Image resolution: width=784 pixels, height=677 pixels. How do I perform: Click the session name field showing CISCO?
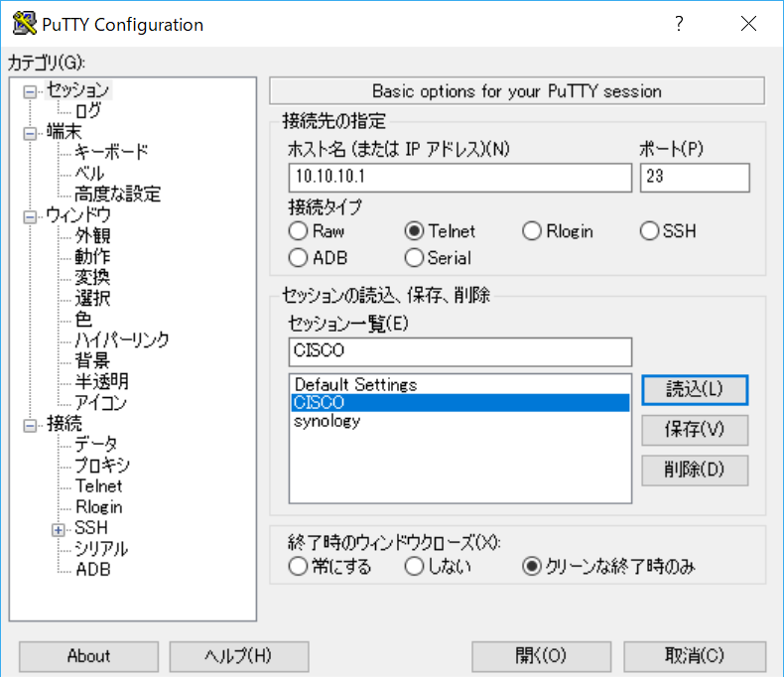click(x=460, y=351)
